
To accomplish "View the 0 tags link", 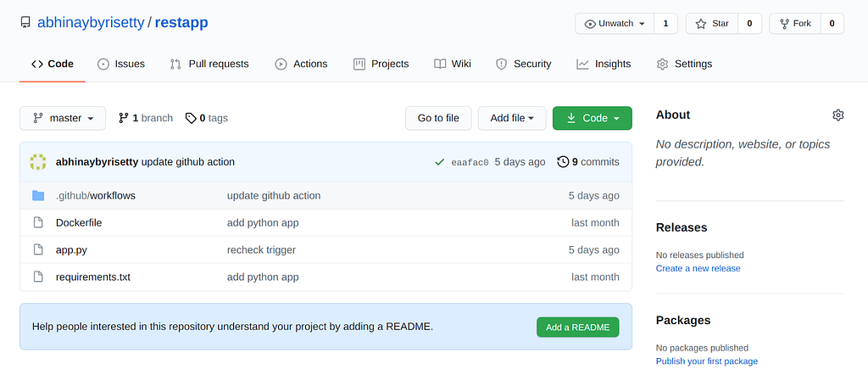I will (207, 118).
